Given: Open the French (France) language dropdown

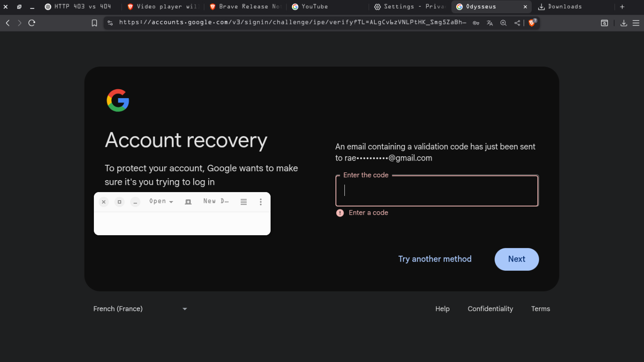Looking at the screenshot, I should (140, 309).
